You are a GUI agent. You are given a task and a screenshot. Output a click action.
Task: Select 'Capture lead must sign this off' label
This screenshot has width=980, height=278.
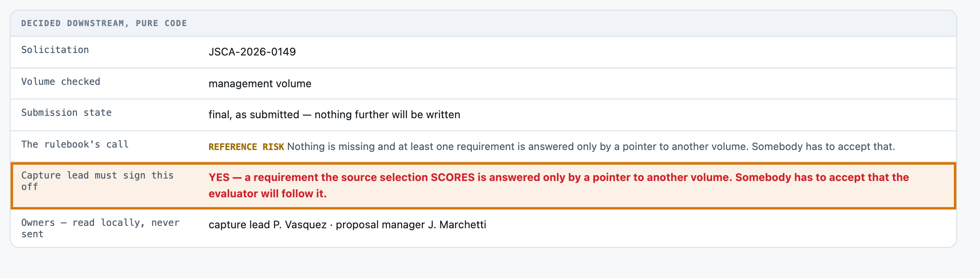point(97,181)
